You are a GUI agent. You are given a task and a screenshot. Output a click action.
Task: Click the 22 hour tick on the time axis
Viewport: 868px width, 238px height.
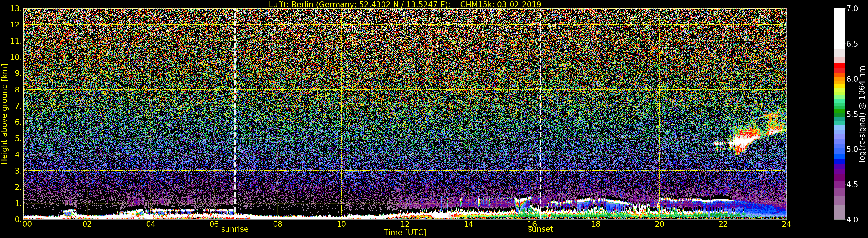tap(723, 224)
